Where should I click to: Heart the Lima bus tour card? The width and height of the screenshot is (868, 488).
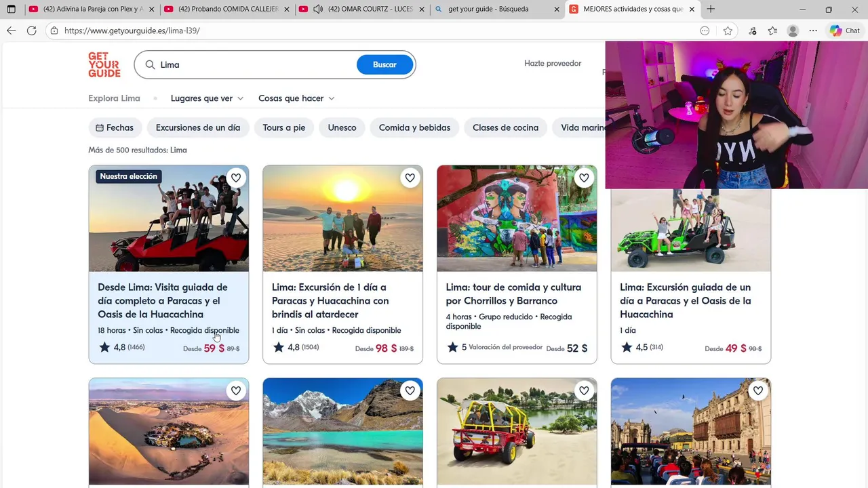(x=758, y=390)
